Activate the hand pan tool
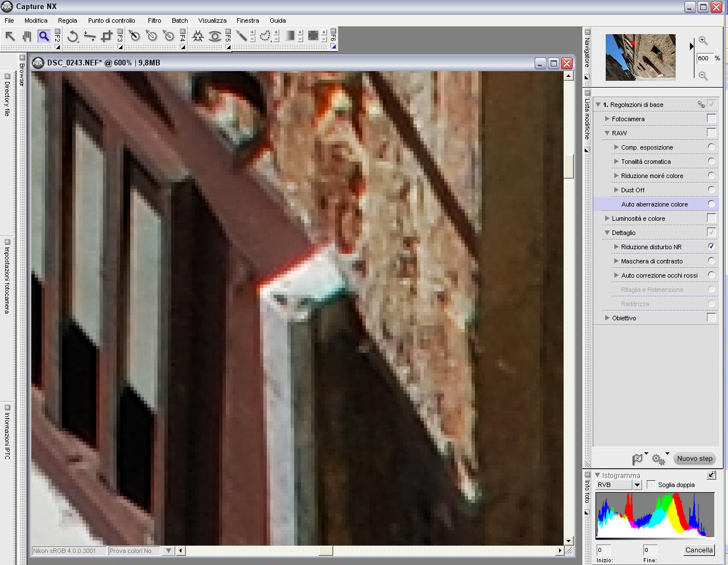The height and width of the screenshot is (565, 728). point(27,36)
